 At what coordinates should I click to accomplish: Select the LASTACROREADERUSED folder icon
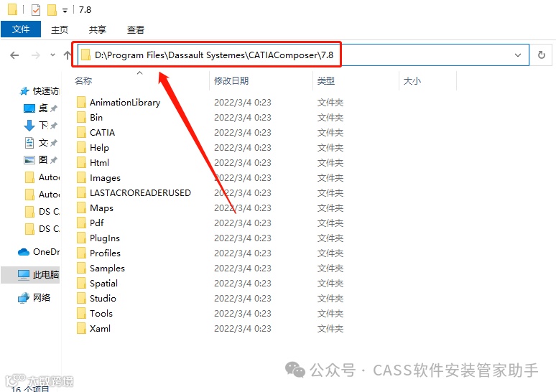pos(81,192)
